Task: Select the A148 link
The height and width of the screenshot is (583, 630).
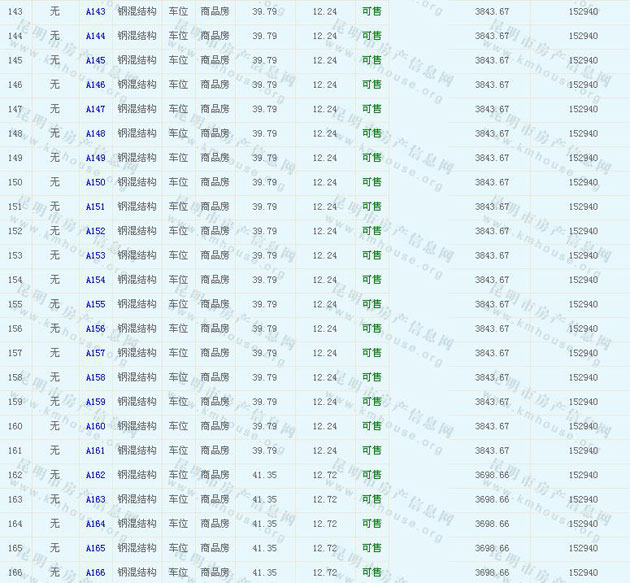Action: coord(95,134)
